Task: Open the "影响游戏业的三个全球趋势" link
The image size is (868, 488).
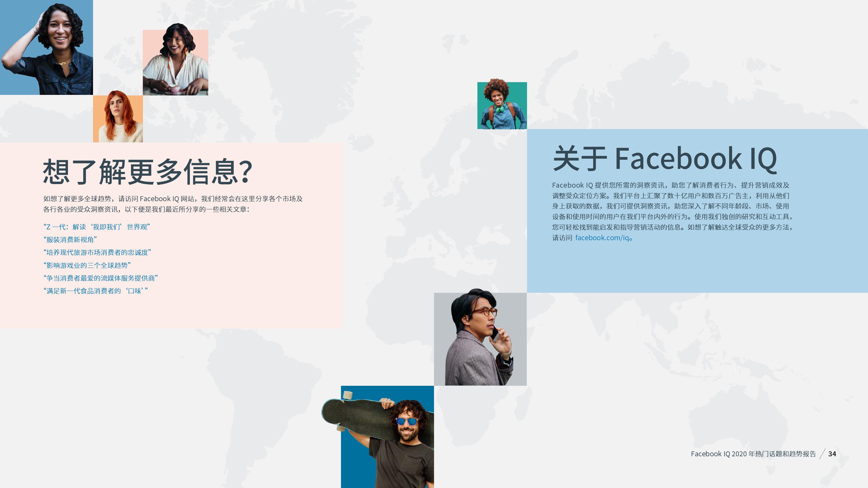Action: [x=87, y=265]
